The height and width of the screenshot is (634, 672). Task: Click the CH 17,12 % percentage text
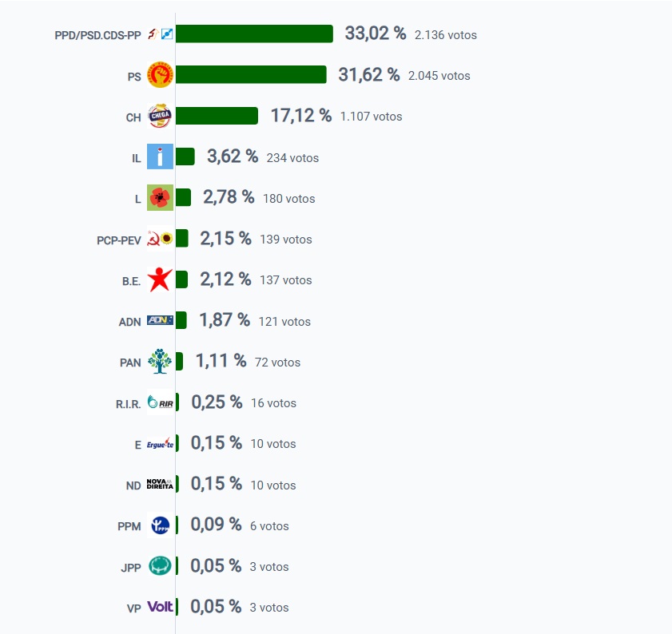tap(301, 116)
